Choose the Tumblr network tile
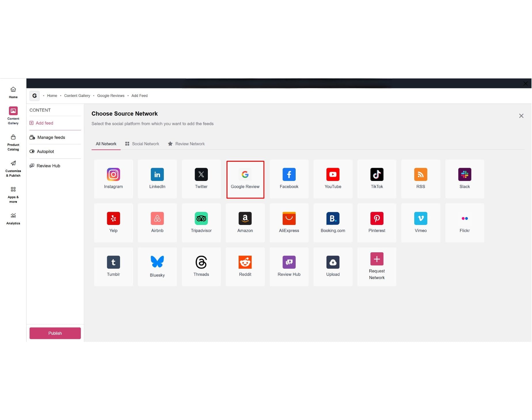 point(113,267)
